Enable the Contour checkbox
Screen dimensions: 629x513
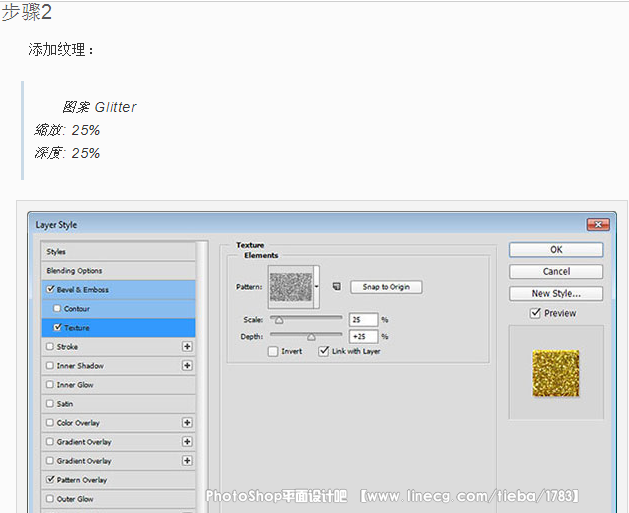pyautogui.click(x=57, y=308)
